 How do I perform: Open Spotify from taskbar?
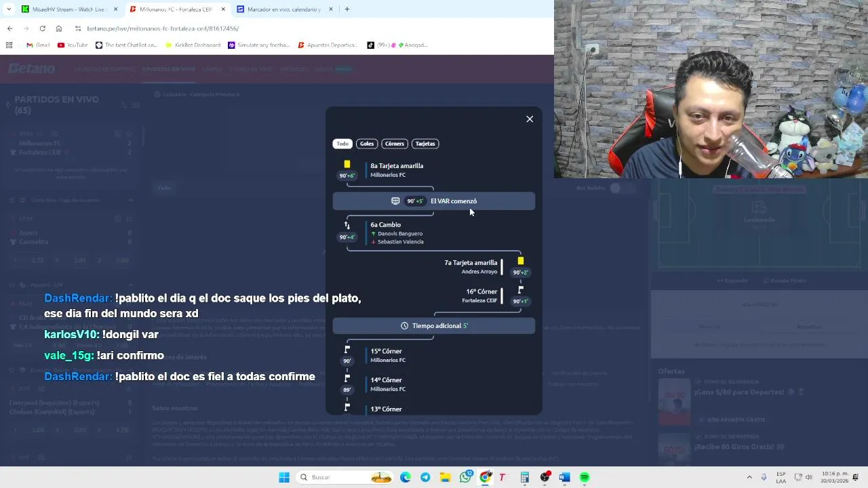(x=585, y=477)
